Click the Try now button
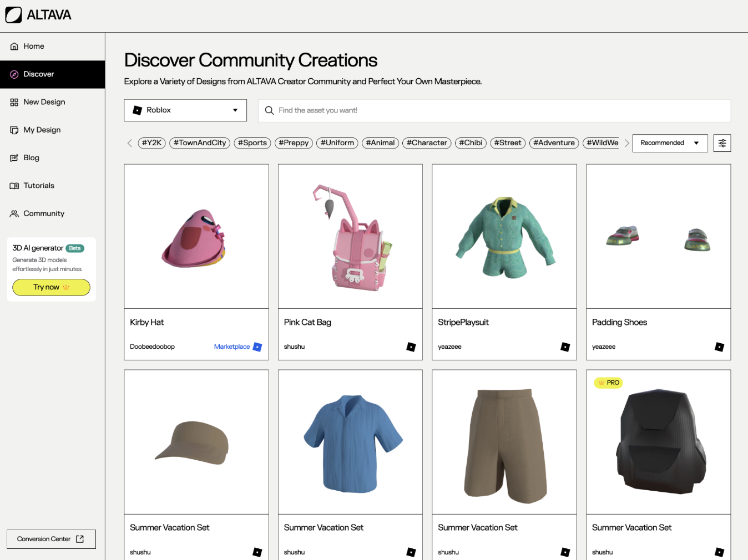This screenshot has width=748, height=560. point(51,287)
